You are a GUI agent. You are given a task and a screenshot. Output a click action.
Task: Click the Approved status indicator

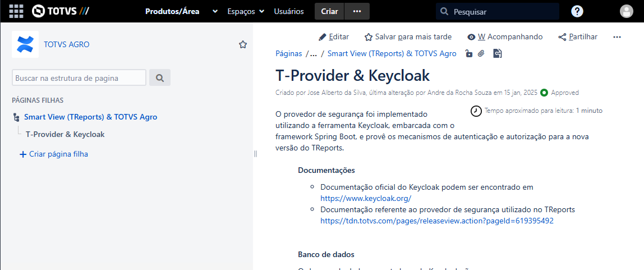click(x=559, y=93)
